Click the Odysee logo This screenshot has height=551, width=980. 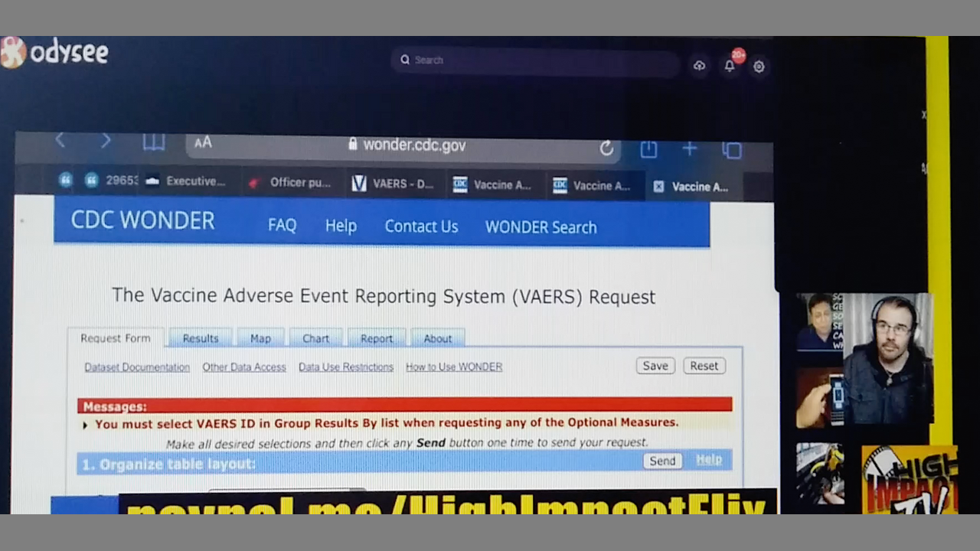[55, 53]
